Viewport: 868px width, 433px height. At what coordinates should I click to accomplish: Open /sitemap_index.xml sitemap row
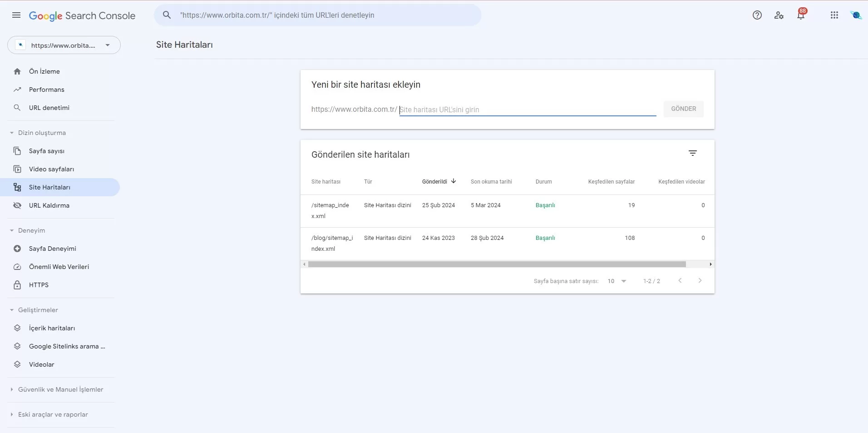(508, 211)
